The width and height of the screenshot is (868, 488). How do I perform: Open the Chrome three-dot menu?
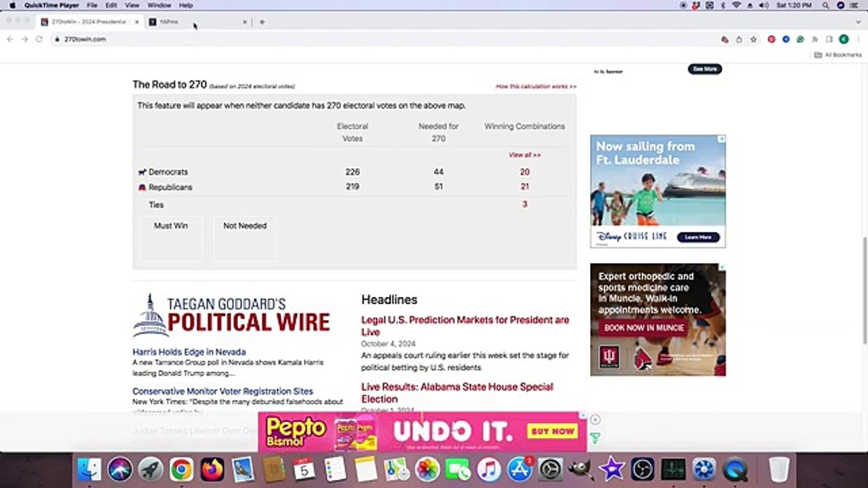[x=858, y=39]
